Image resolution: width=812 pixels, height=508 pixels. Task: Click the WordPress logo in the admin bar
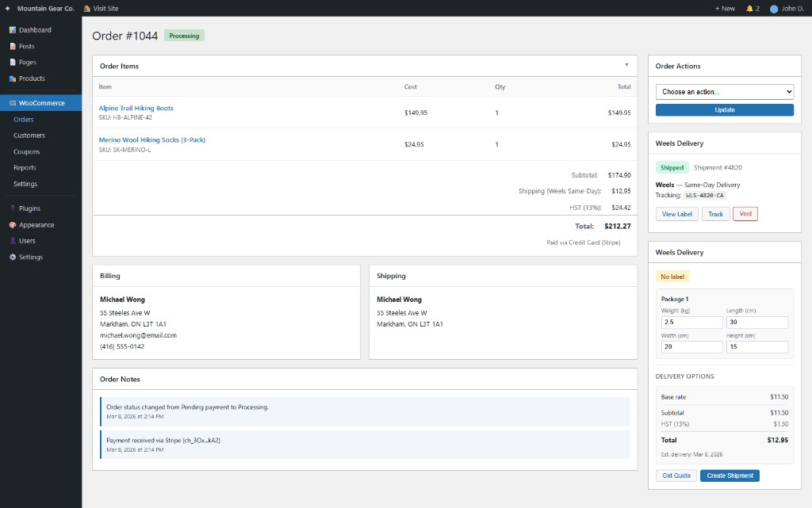[x=8, y=7]
